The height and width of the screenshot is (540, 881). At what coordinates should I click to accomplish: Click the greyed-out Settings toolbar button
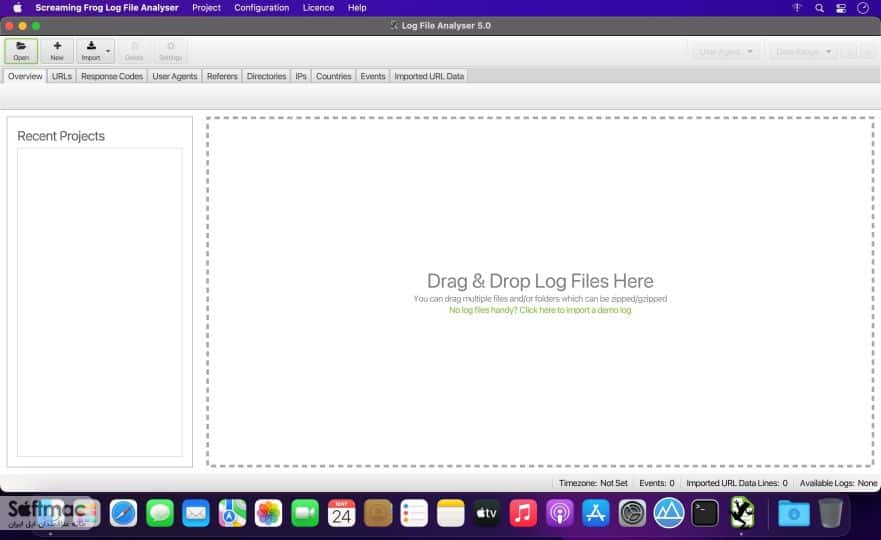pos(170,51)
